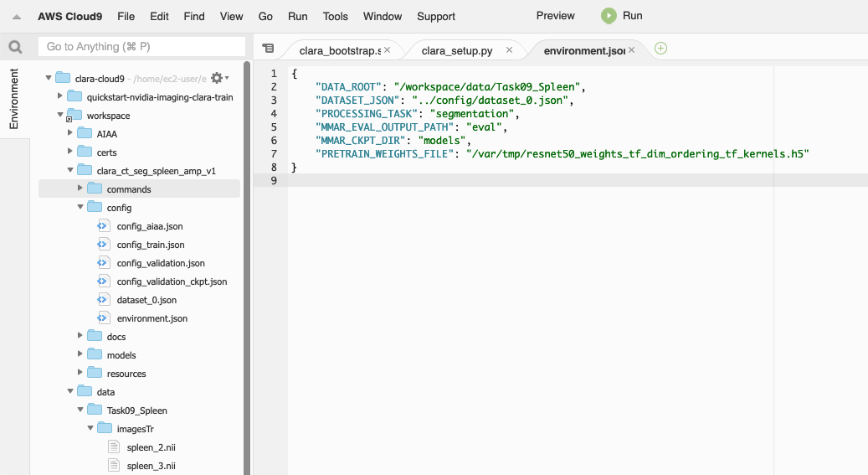Image resolution: width=868 pixels, height=475 pixels.
Task: Expand the docs folder
Action: pos(80,337)
